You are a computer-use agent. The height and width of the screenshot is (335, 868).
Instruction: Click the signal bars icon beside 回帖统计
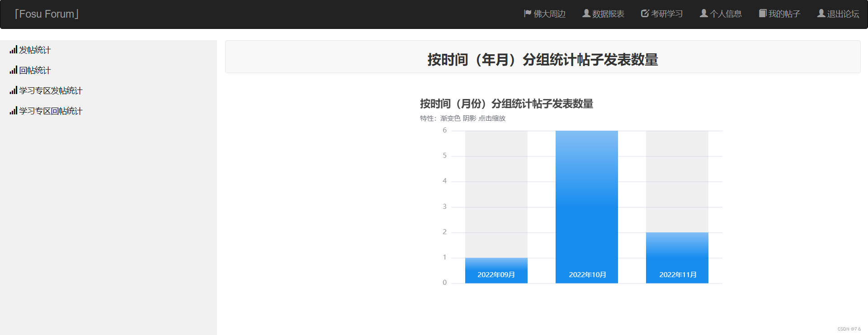click(14, 70)
